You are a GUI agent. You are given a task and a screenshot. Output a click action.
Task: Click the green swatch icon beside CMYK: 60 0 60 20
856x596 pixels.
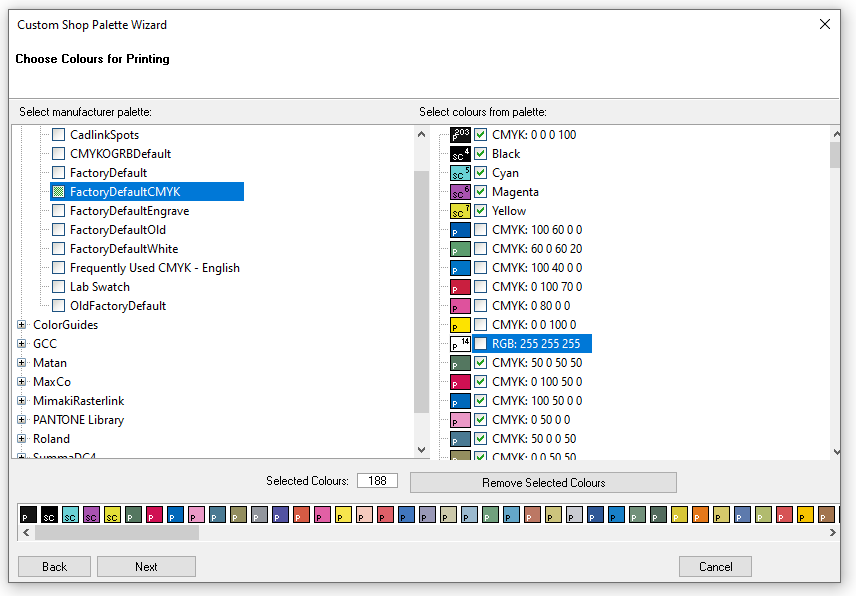click(x=460, y=249)
